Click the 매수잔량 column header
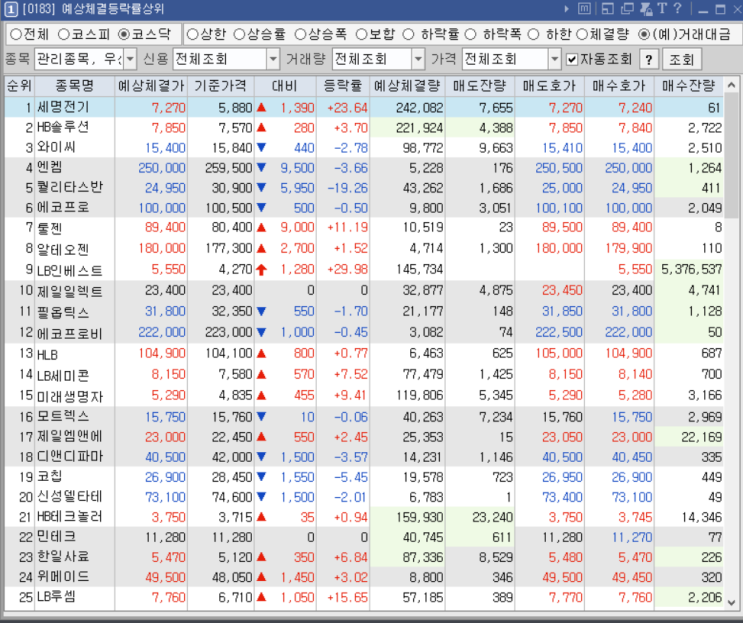This screenshot has width=743, height=623. (689, 86)
